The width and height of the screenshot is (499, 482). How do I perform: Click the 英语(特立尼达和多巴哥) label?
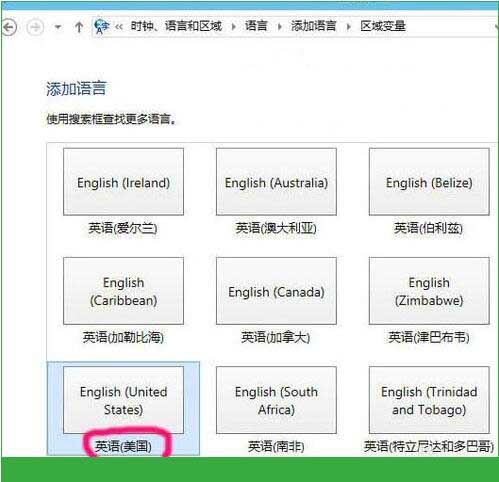click(429, 446)
